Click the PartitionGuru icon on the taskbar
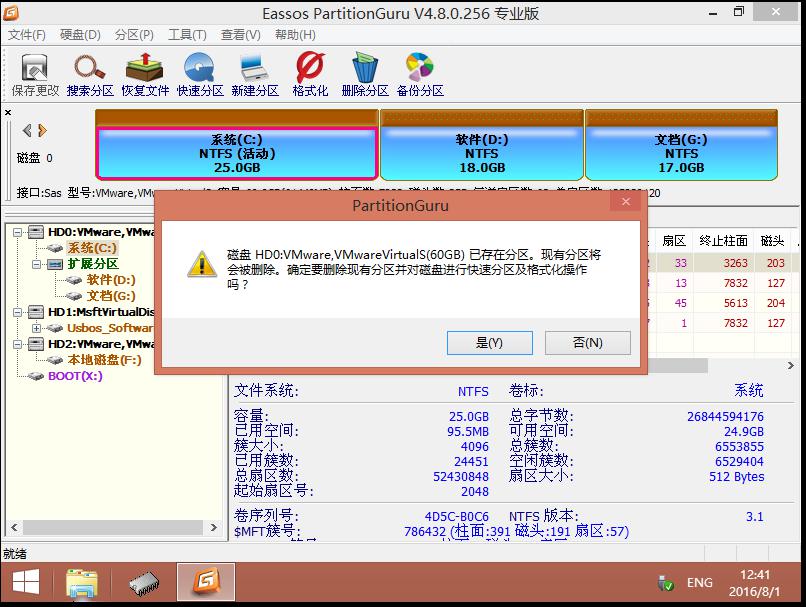 pos(205,581)
